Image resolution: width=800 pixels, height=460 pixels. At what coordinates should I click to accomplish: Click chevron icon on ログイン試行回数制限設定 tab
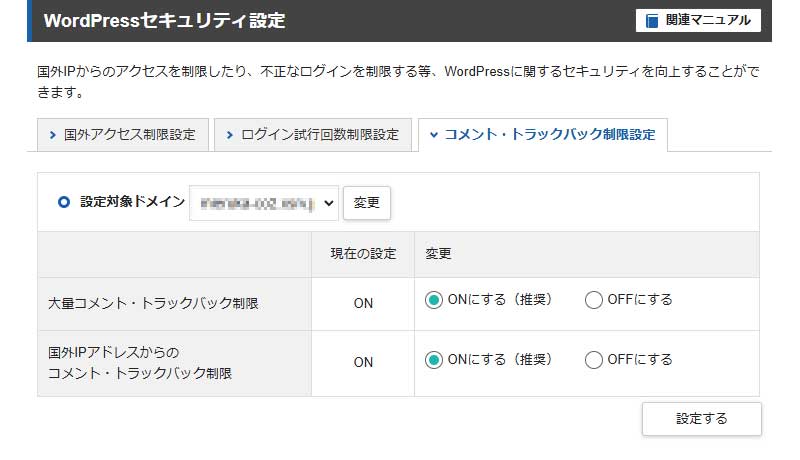pos(230,135)
